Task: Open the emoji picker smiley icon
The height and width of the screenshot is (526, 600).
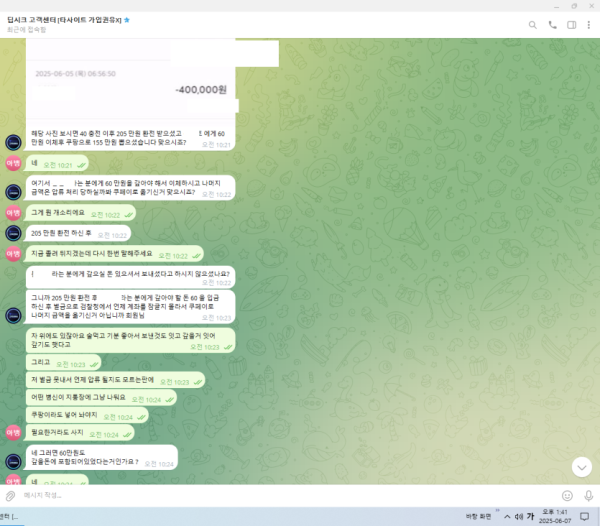Action: tap(567, 496)
